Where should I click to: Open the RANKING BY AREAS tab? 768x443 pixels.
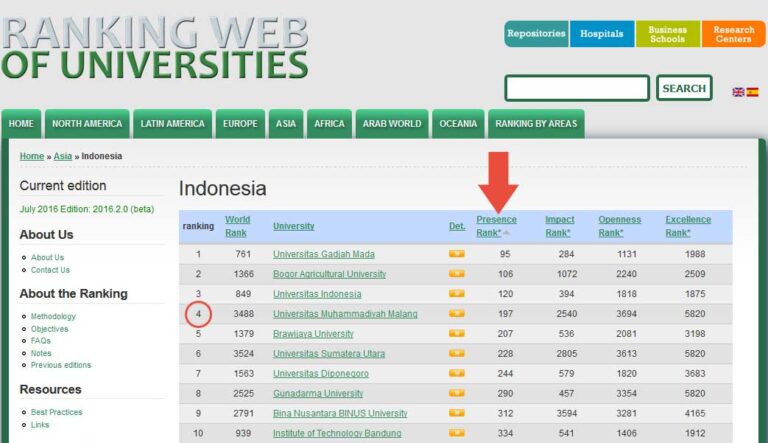coord(536,123)
